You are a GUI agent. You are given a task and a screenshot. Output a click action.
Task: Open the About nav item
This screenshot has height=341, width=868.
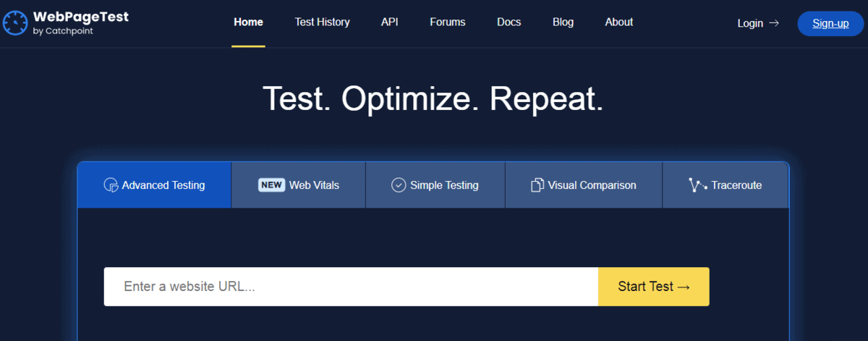619,22
